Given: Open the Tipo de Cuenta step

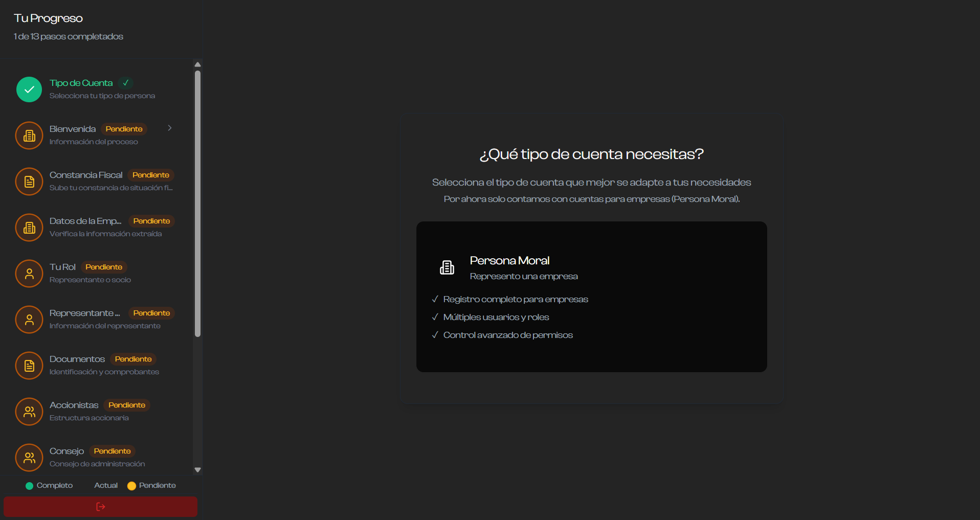Looking at the screenshot, I should (96, 89).
